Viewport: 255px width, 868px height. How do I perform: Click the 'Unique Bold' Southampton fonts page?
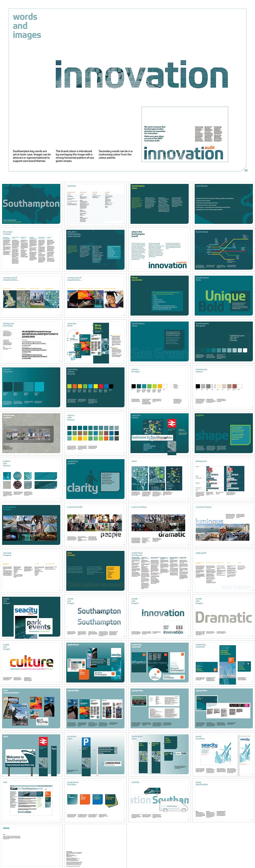(224, 296)
